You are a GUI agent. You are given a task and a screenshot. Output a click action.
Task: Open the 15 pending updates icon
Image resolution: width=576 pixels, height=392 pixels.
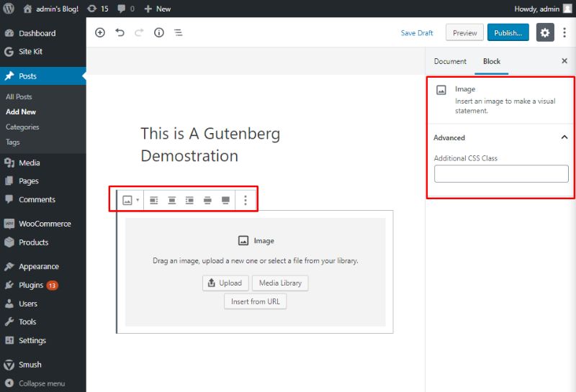coord(98,9)
